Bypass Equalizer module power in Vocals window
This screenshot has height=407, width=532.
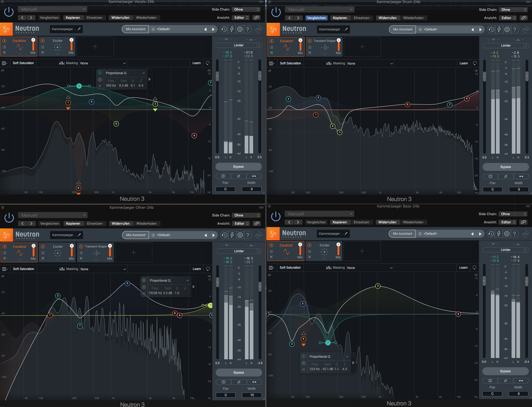click(4, 41)
